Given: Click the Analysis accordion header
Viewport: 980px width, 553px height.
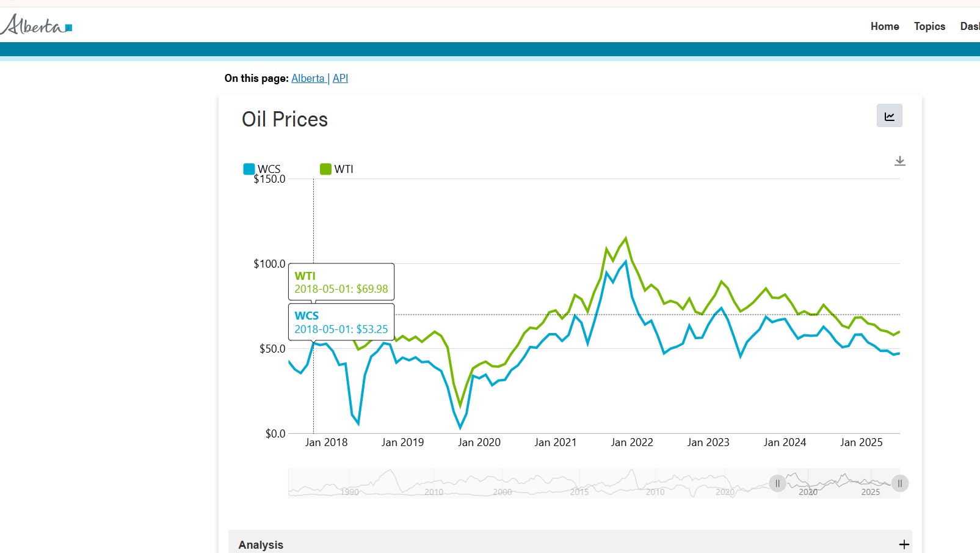Looking at the screenshot, I should coord(261,544).
